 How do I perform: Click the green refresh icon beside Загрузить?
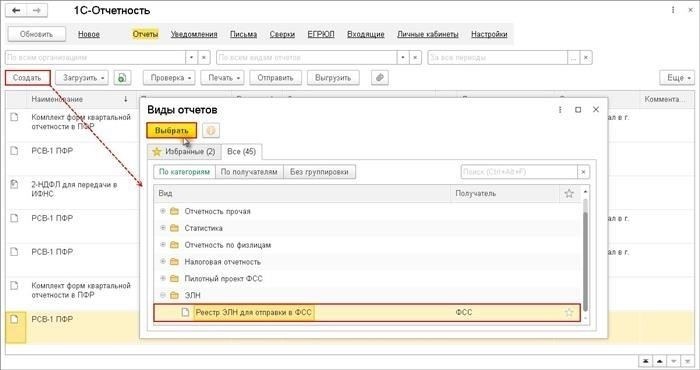(122, 78)
